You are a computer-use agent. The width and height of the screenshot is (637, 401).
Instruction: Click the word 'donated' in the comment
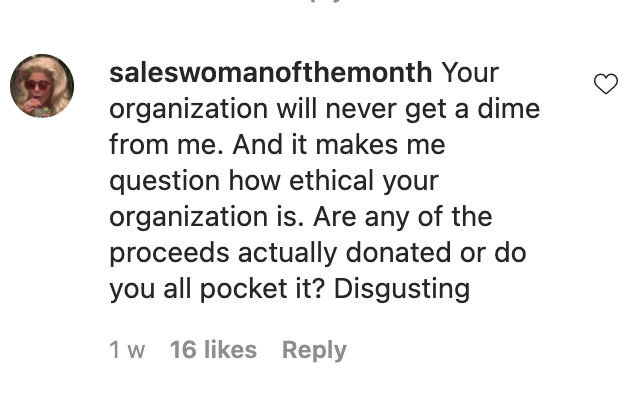tap(398, 253)
